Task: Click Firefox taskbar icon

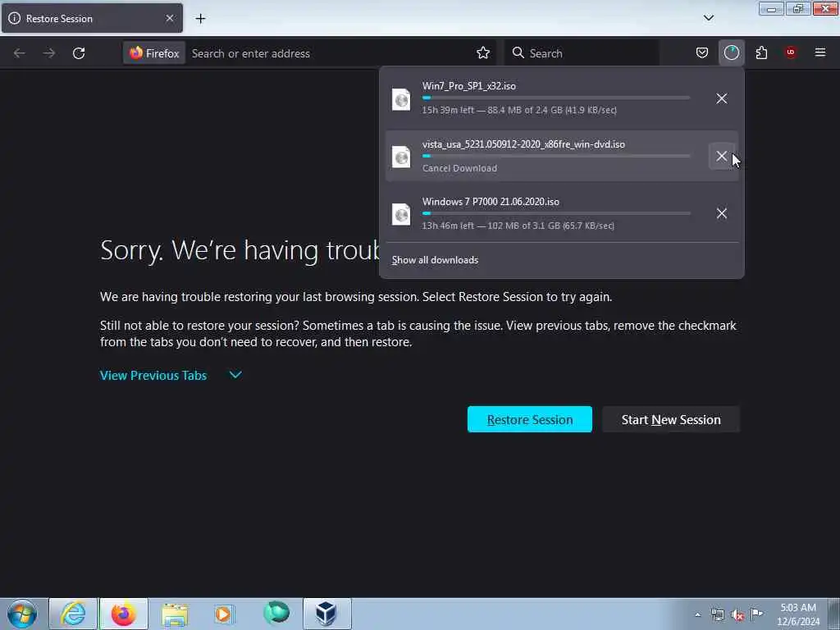Action: coord(123,614)
